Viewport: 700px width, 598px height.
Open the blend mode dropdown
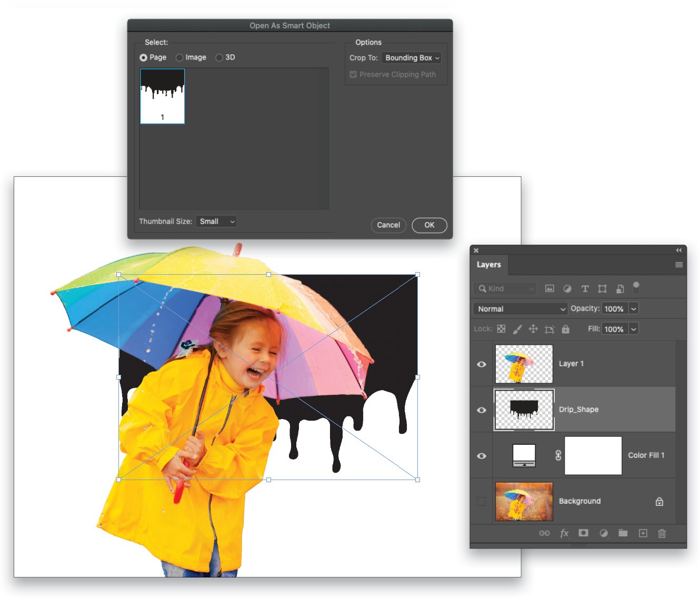point(520,308)
